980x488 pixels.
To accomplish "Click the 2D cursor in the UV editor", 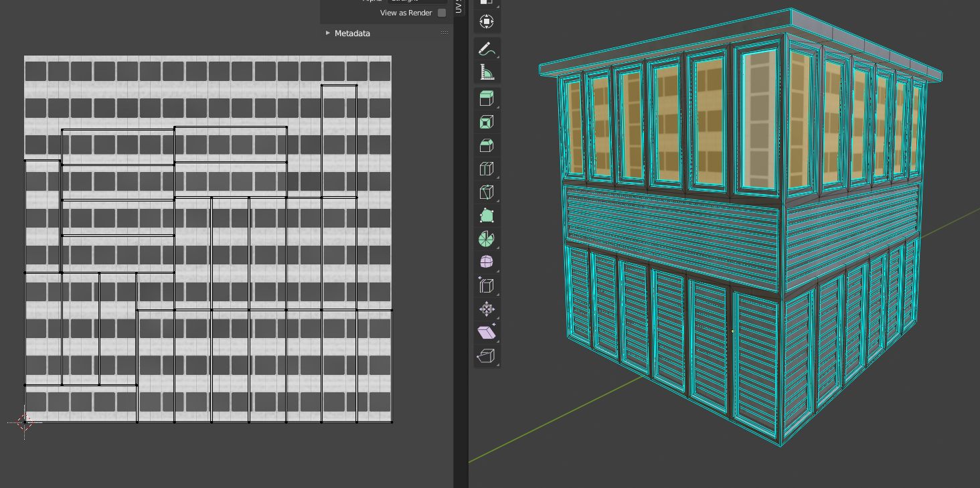I will click(25, 422).
